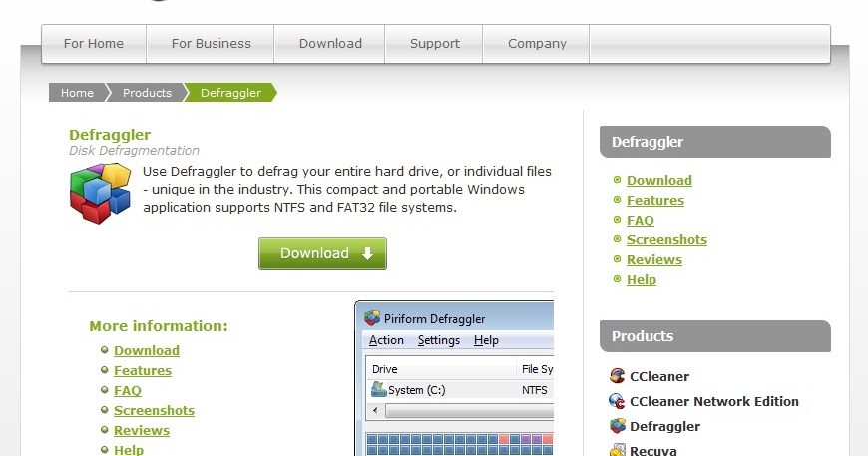Click the Products sidebar panel header
This screenshot has height=456, width=868.
tap(715, 336)
